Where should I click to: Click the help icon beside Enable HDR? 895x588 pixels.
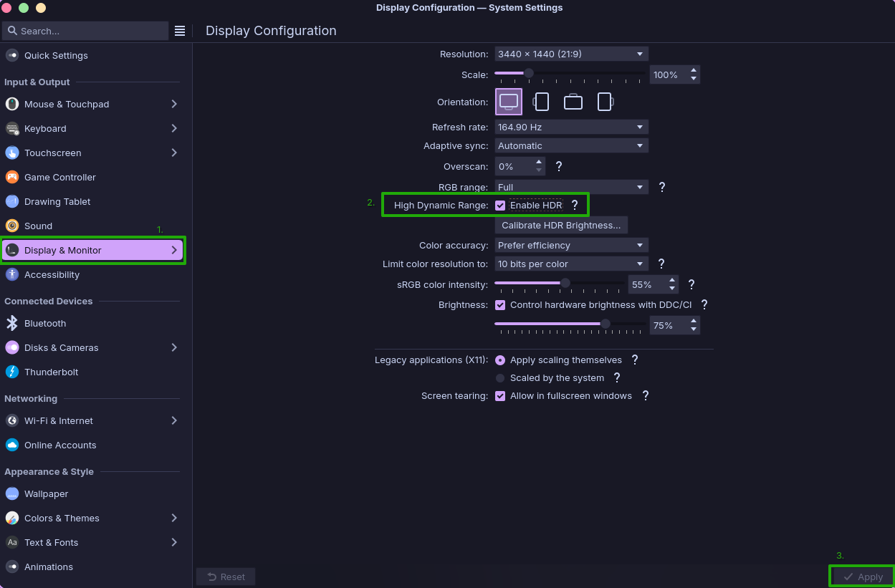(x=574, y=206)
